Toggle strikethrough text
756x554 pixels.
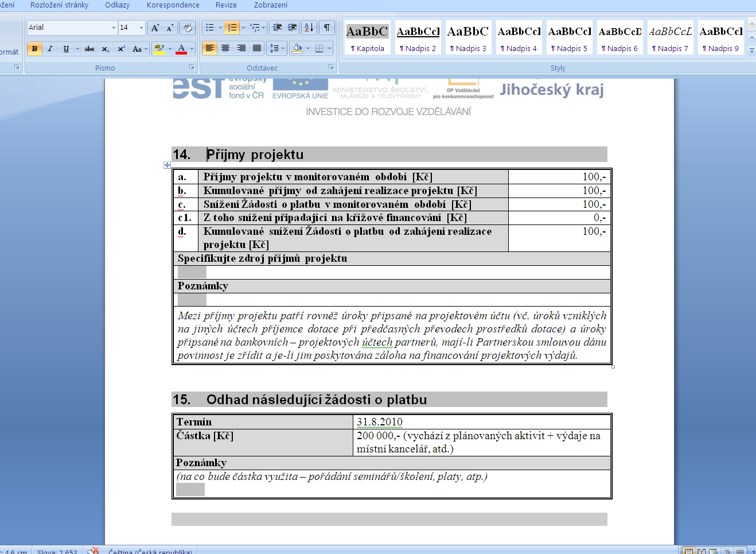click(89, 49)
